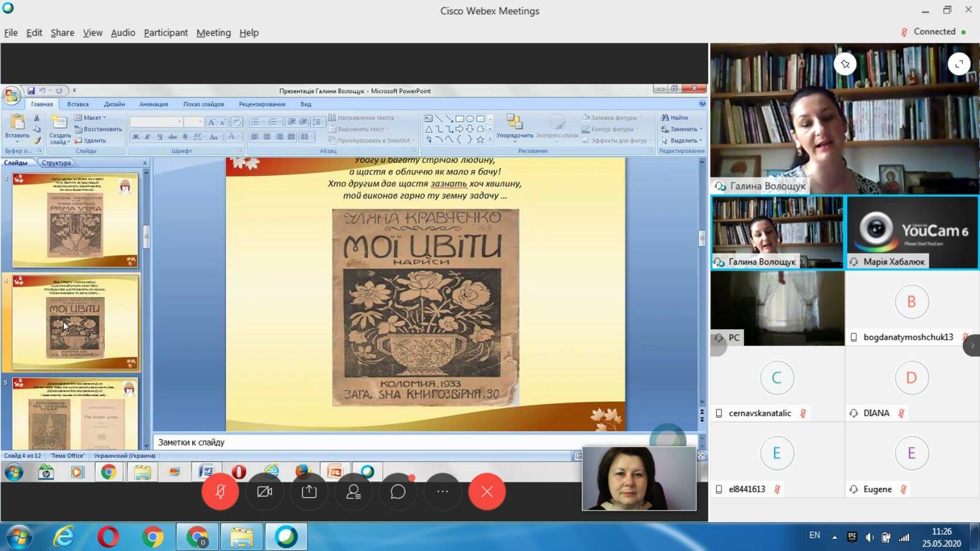The height and width of the screenshot is (551, 980).
Task: Open Internet Explorer from Windows taskbar
Action: tap(64, 537)
